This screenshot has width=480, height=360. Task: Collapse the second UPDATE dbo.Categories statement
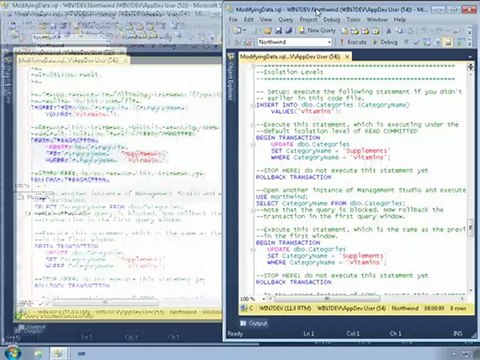click(x=253, y=250)
